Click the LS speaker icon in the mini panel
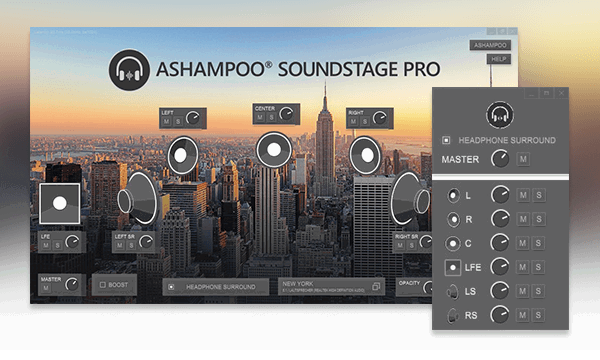This screenshot has height=360, width=600. [452, 292]
